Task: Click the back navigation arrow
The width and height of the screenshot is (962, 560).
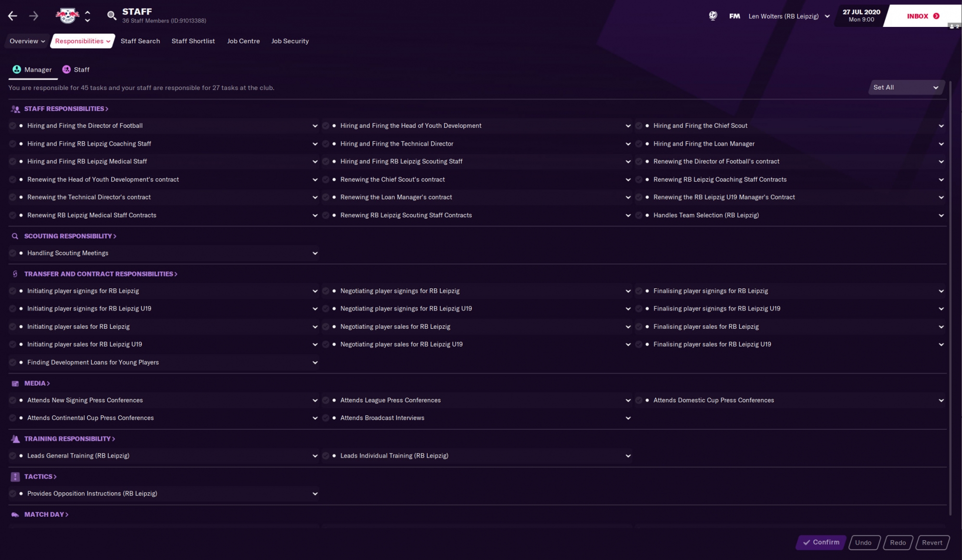Action: (13, 16)
